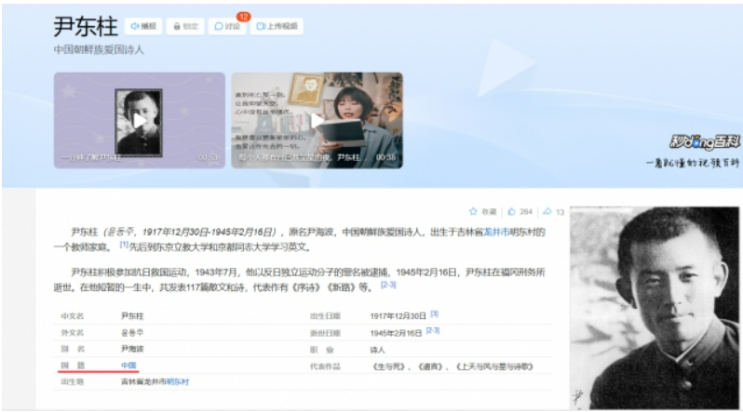
Task: Click the 中国 nationality link
Action: pyautogui.click(x=128, y=366)
